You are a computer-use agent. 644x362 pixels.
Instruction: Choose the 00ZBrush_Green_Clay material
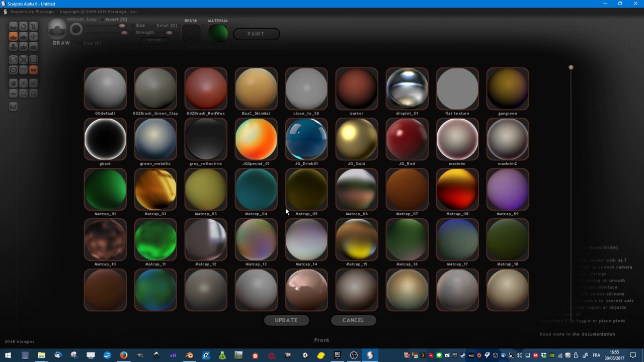(x=155, y=89)
